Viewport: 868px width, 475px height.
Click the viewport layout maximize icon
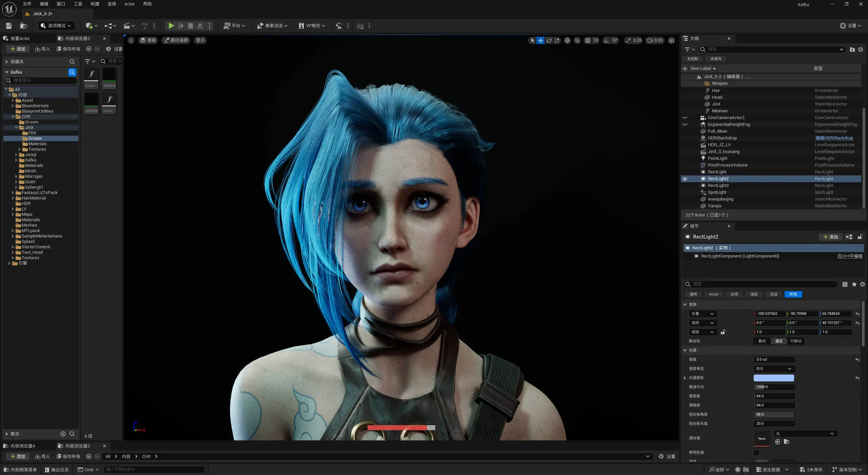[x=671, y=40]
